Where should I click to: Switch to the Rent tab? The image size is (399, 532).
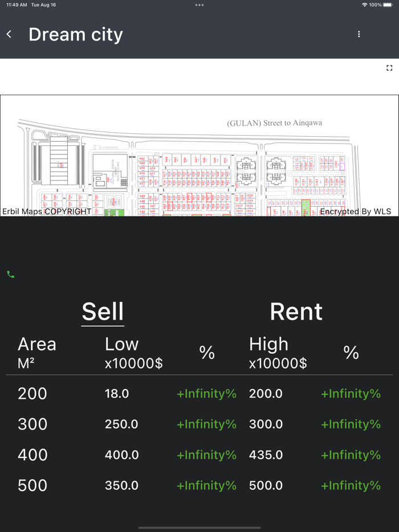click(x=296, y=312)
